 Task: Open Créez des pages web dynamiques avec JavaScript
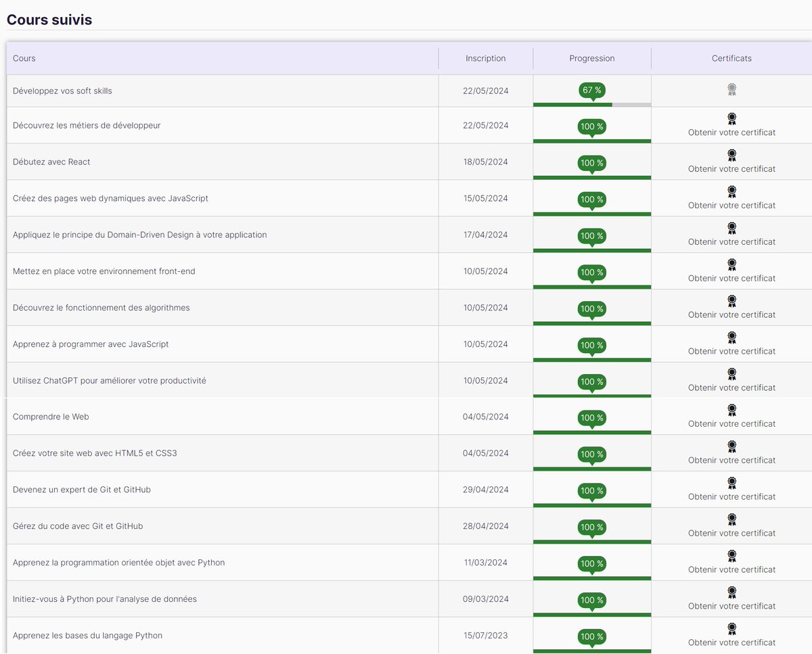110,198
